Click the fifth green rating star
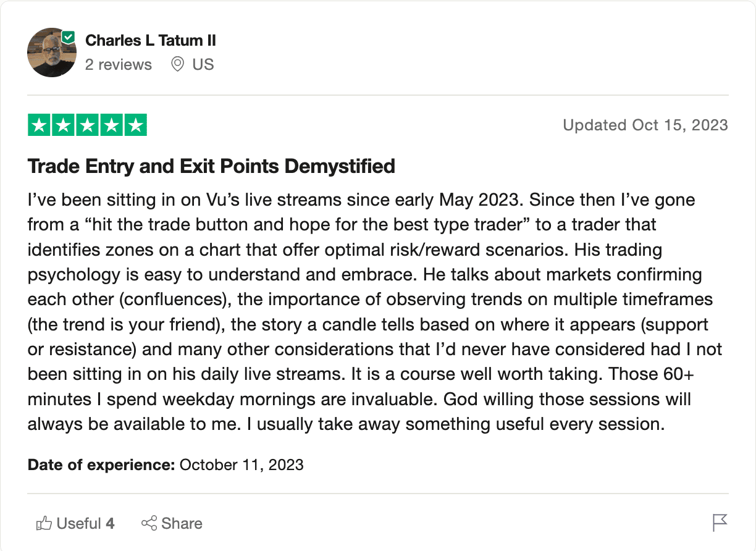Image resolution: width=756 pixels, height=551 pixels. point(136,125)
